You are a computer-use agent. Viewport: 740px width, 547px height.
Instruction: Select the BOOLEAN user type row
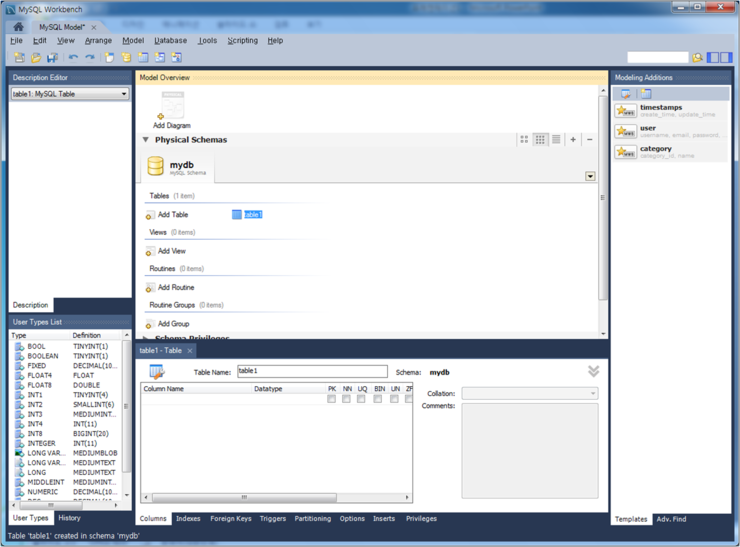pos(66,356)
